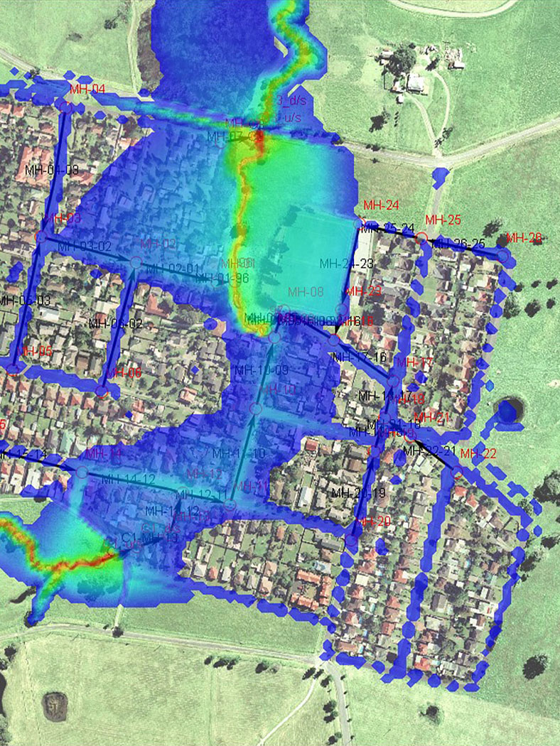The image size is (560, 746).
Task: Select the MH-17 manhole node circle
Action: (x=393, y=381)
